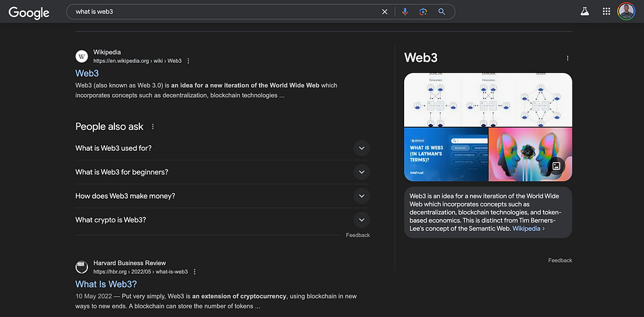The image size is (644, 317).
Task: Expand 'What crypto is Web3?'
Action: click(223, 220)
